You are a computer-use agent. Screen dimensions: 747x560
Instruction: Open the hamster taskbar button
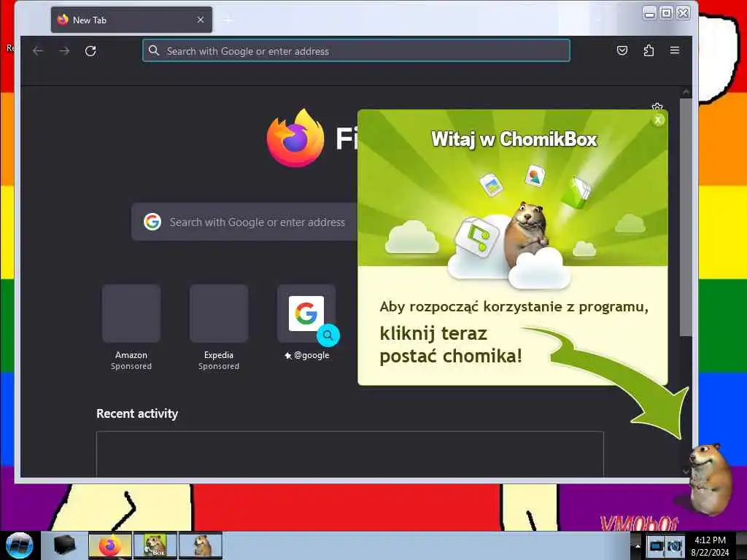(201, 545)
